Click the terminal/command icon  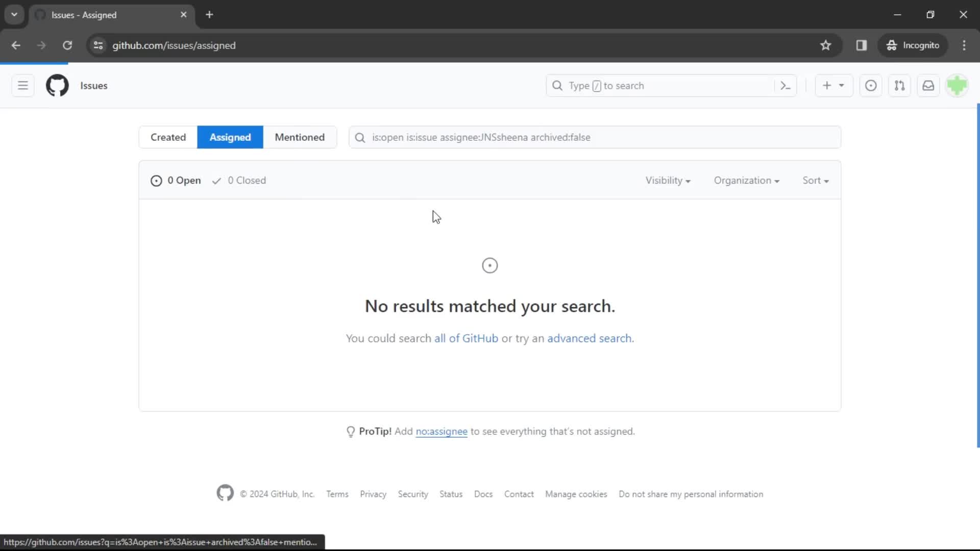point(785,85)
